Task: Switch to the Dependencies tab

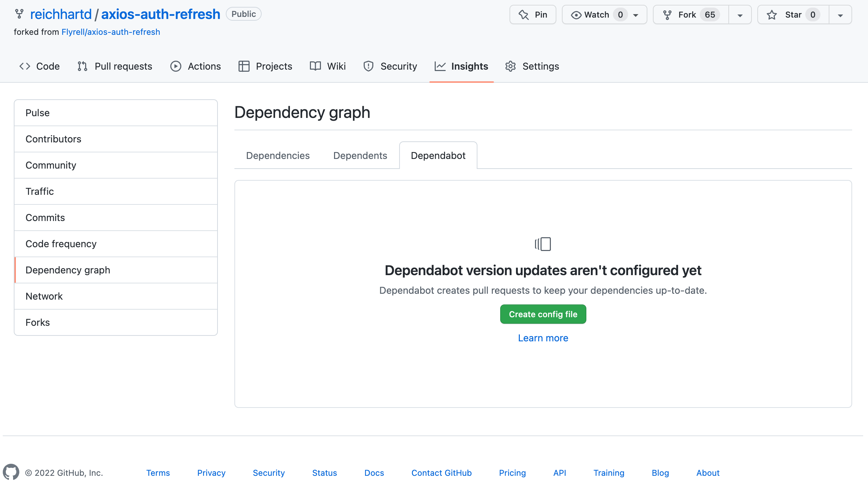Action: point(278,155)
